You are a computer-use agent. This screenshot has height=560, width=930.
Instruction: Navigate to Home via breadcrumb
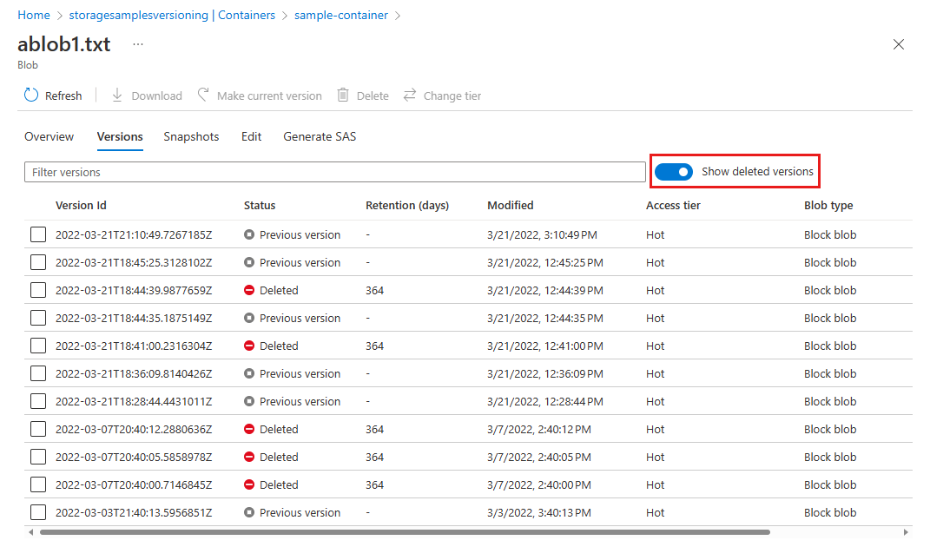(x=33, y=15)
